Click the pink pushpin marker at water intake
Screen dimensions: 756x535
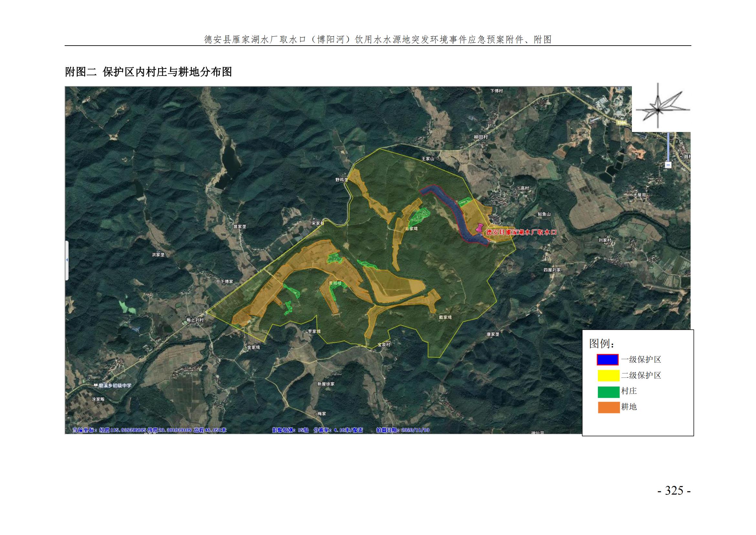tap(480, 228)
